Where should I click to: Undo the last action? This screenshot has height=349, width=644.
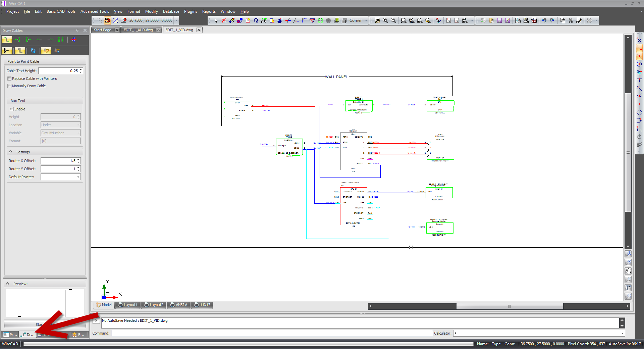click(x=544, y=20)
